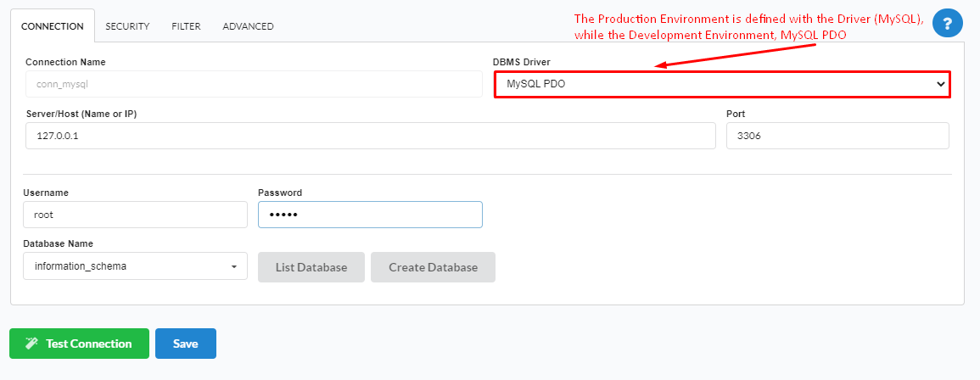
Task: Switch to the Security tab
Action: (127, 26)
